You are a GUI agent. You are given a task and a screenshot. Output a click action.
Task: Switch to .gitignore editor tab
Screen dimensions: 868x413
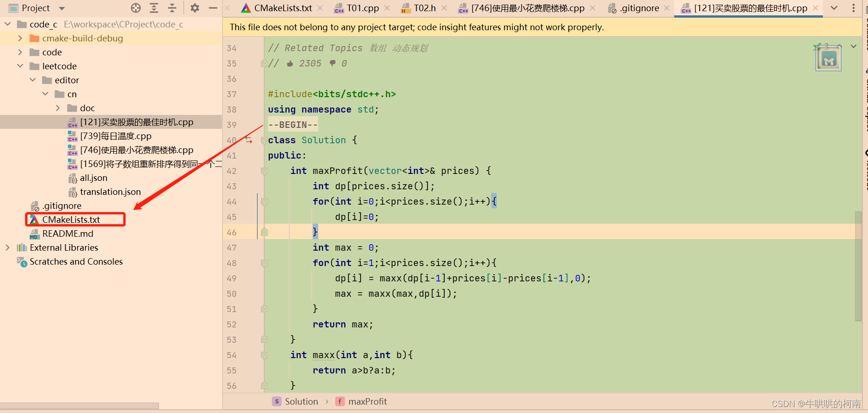click(639, 8)
